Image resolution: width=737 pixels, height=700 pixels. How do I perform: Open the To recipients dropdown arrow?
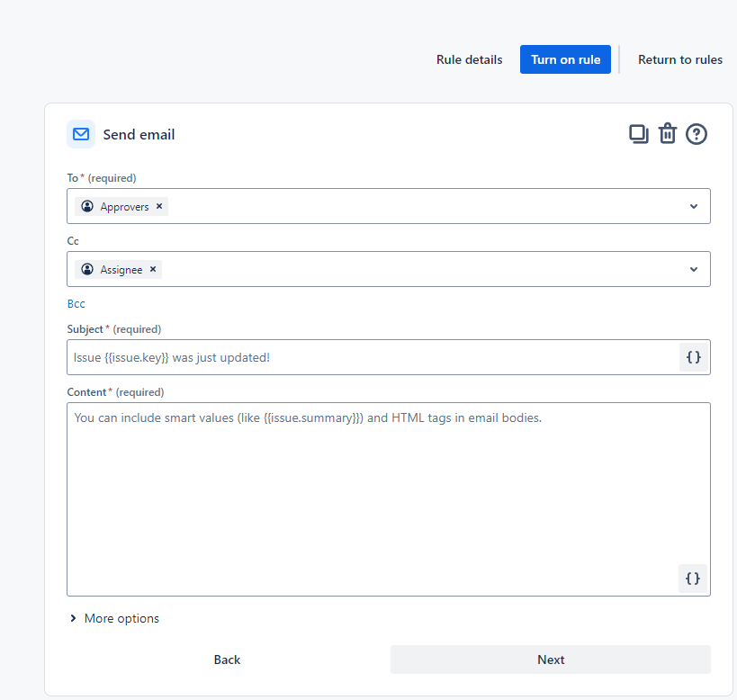(x=694, y=206)
